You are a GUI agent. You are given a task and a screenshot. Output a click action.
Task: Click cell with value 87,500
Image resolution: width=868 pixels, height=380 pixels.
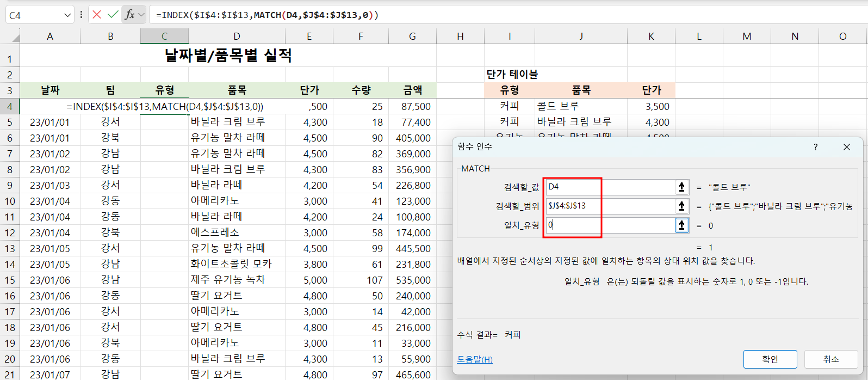click(x=412, y=106)
